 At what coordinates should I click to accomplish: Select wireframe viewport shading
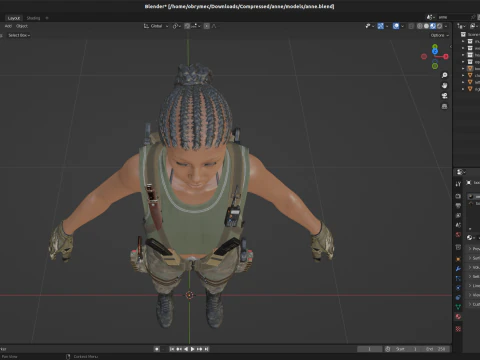(x=420, y=26)
